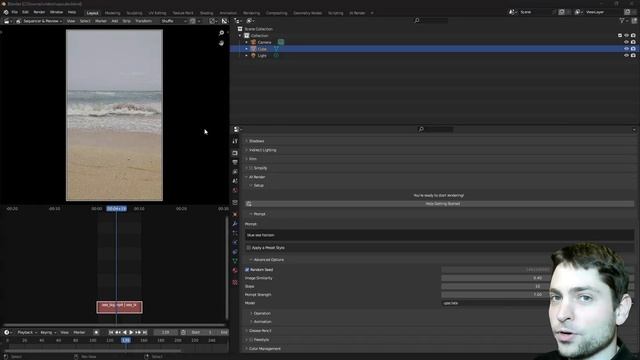Screen dimensions: 640x360
Task: Open the View Layer properties tab icon
Action: [235, 172]
